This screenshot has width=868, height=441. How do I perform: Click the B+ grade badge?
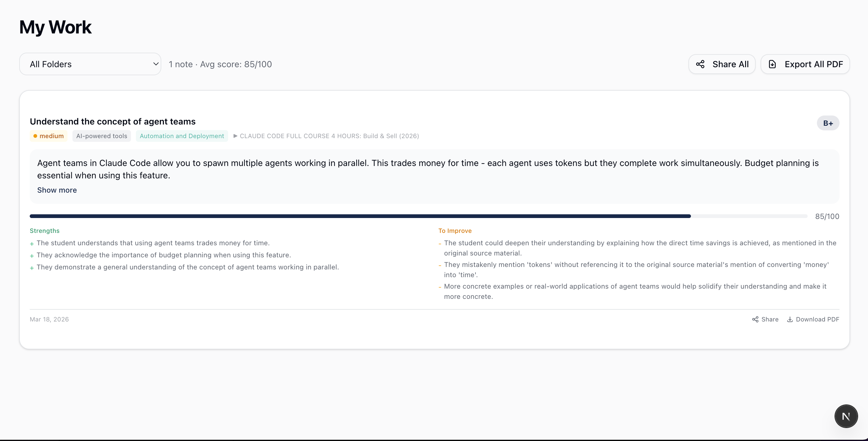[x=827, y=123]
